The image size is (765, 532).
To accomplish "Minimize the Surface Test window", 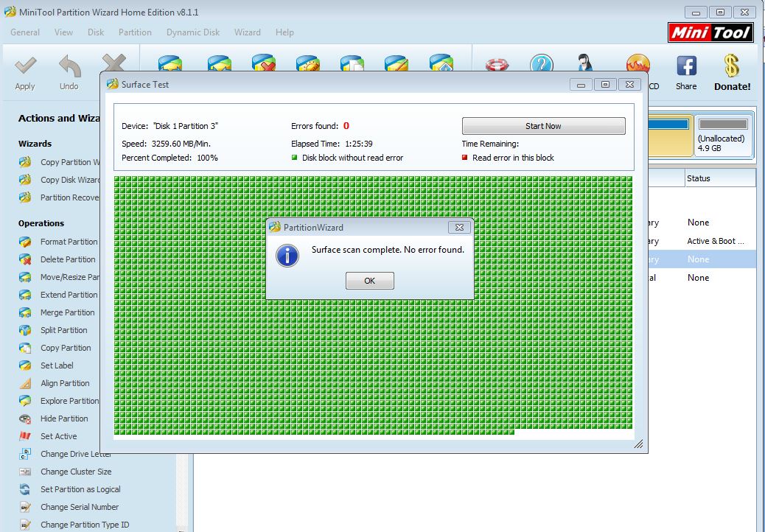I will click(581, 84).
